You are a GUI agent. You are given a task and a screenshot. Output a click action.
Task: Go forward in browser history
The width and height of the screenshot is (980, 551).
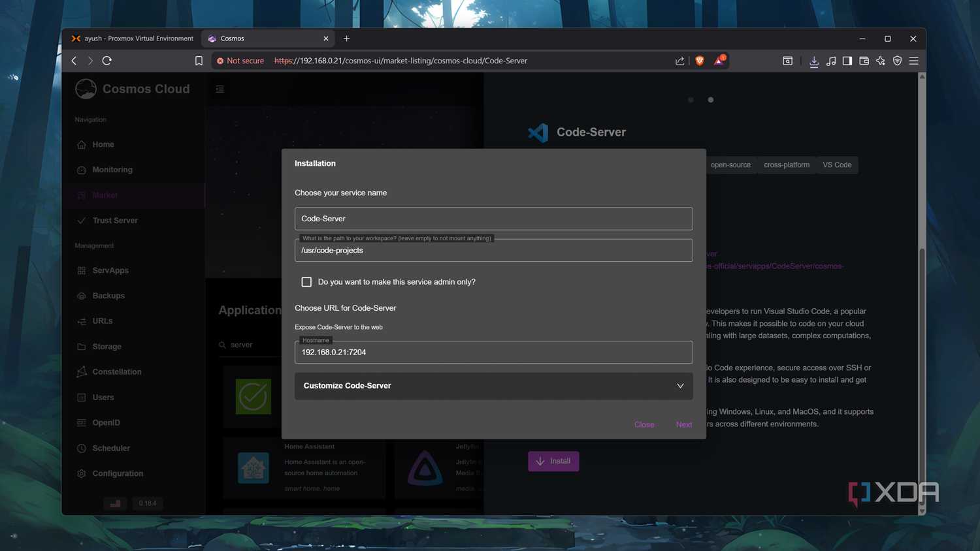click(90, 61)
